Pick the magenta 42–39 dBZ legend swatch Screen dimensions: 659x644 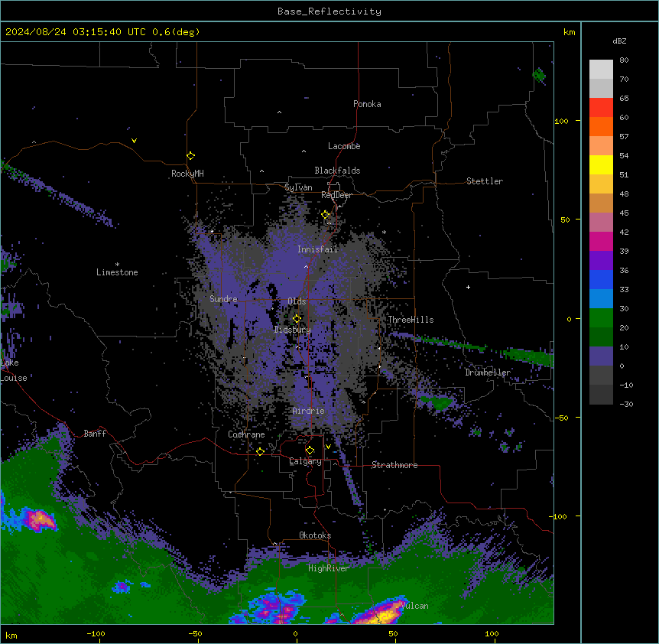[x=601, y=241]
